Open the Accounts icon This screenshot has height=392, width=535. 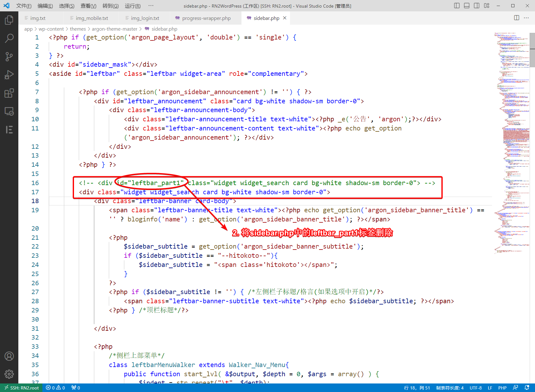click(x=9, y=356)
